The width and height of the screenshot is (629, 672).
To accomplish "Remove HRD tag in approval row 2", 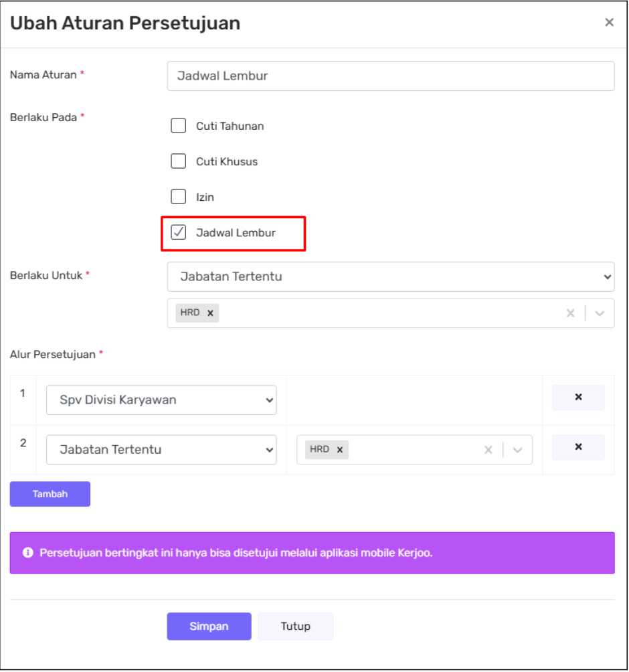I will pyautogui.click(x=340, y=450).
